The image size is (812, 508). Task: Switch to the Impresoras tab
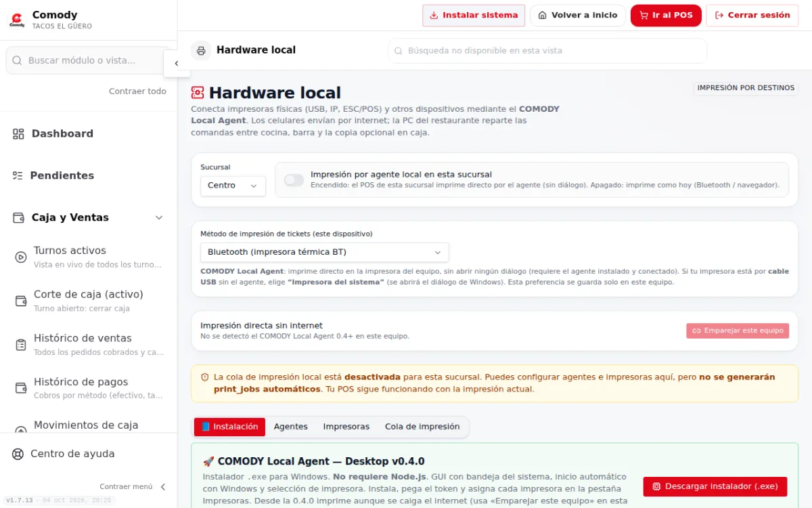346,427
